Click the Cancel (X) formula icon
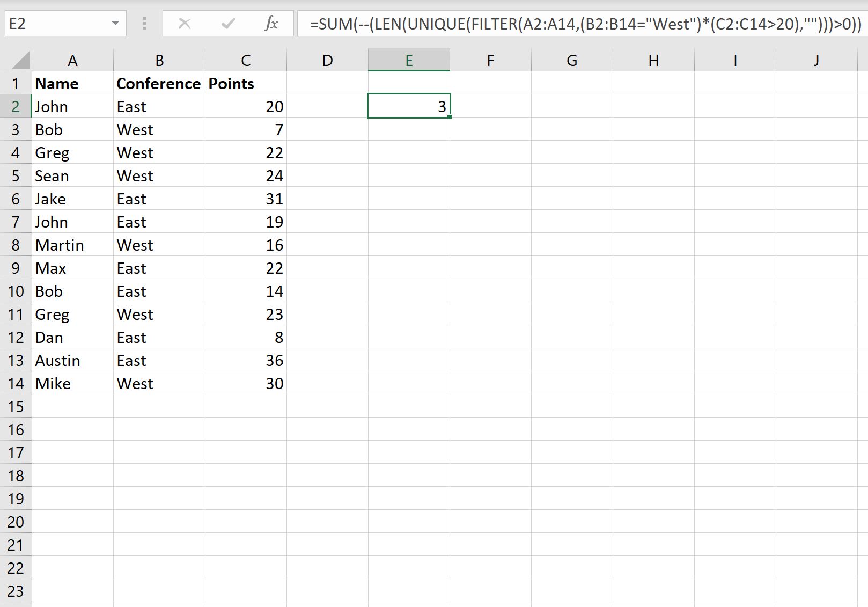The height and width of the screenshot is (607, 868). (185, 24)
